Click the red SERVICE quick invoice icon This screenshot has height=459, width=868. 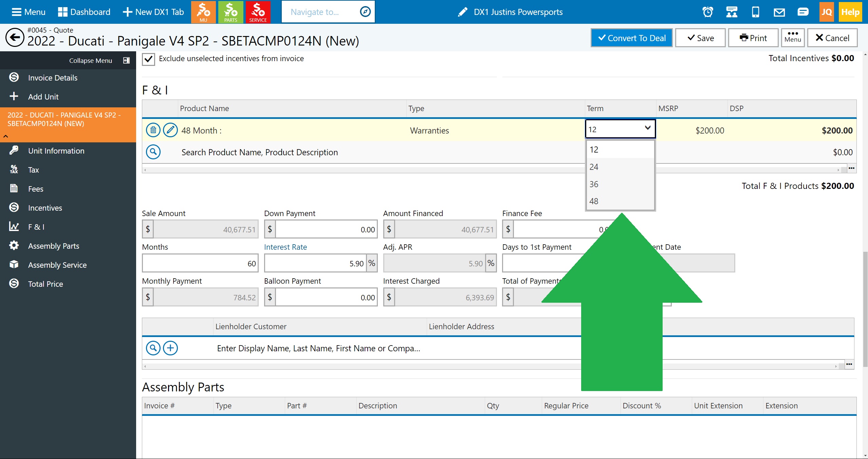click(x=258, y=12)
